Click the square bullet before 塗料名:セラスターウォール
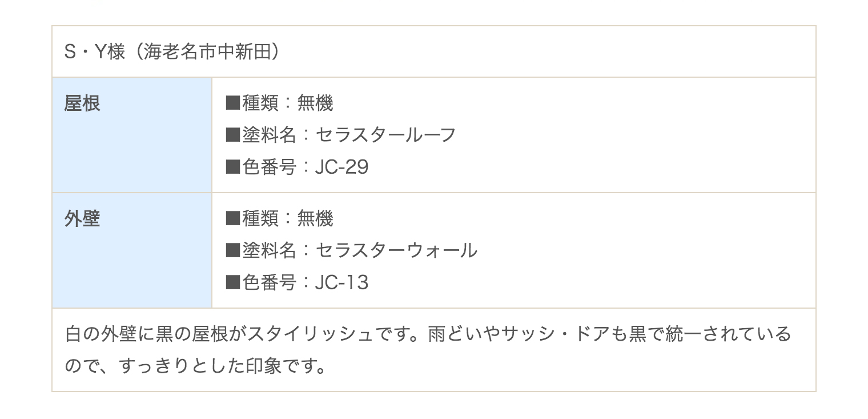This screenshot has height=419, width=868. pos(233,251)
